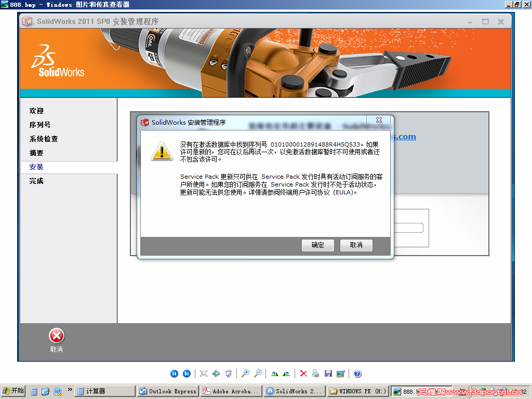
Task: Maximize SolidWorks installation manager window
Action: point(486,22)
